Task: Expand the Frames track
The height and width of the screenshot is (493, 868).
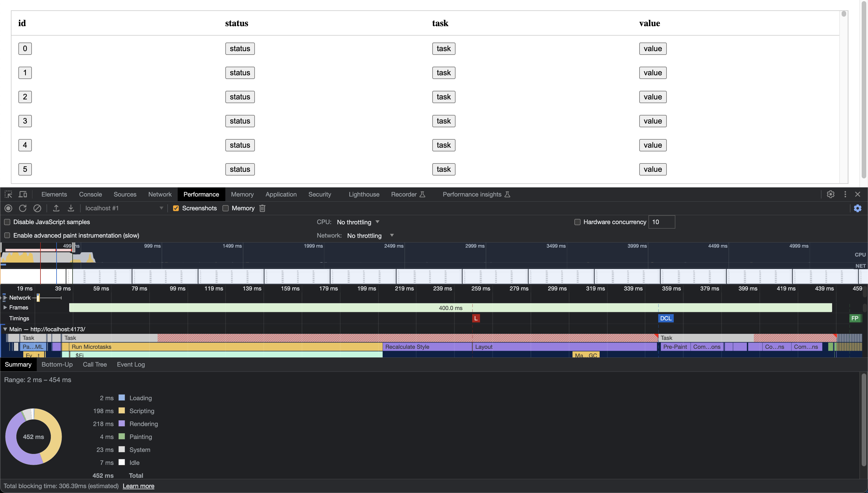Action: 5,307
